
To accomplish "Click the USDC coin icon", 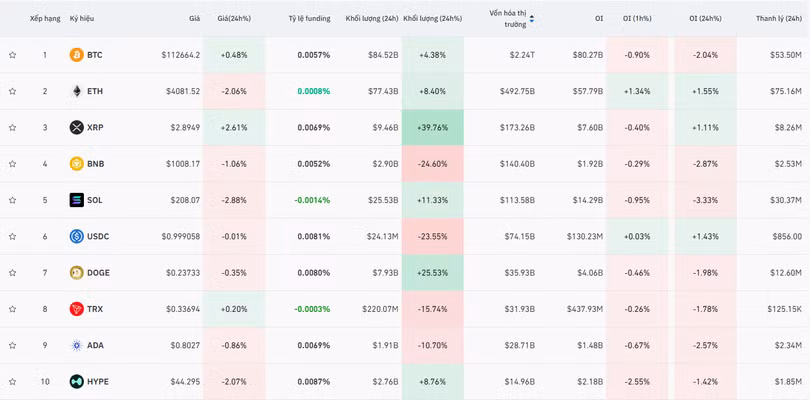I will (x=76, y=236).
